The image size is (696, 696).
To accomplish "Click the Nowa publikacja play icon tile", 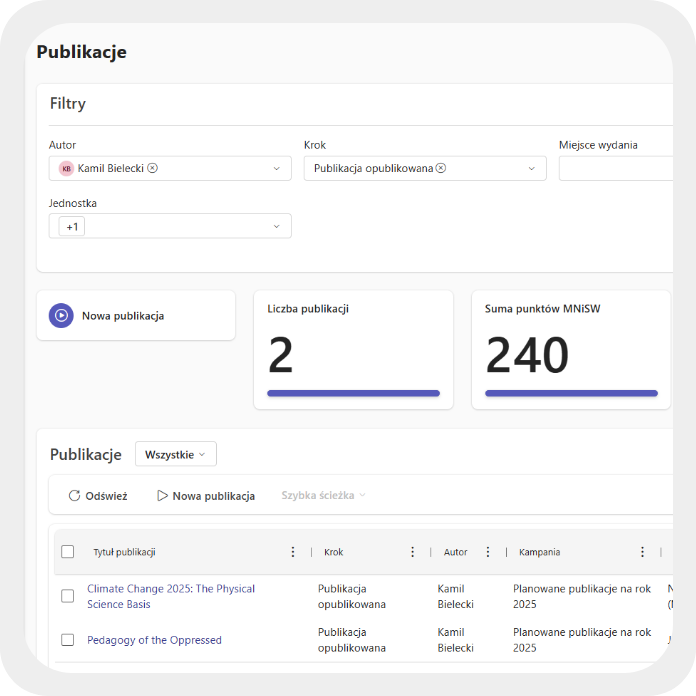I will tap(61, 316).
